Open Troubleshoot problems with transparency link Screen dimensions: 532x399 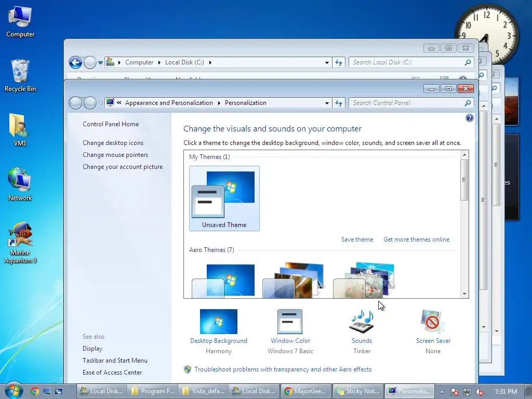point(283,369)
